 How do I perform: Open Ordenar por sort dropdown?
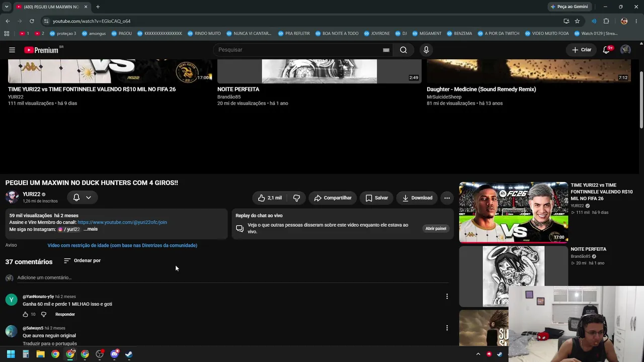tap(83, 260)
